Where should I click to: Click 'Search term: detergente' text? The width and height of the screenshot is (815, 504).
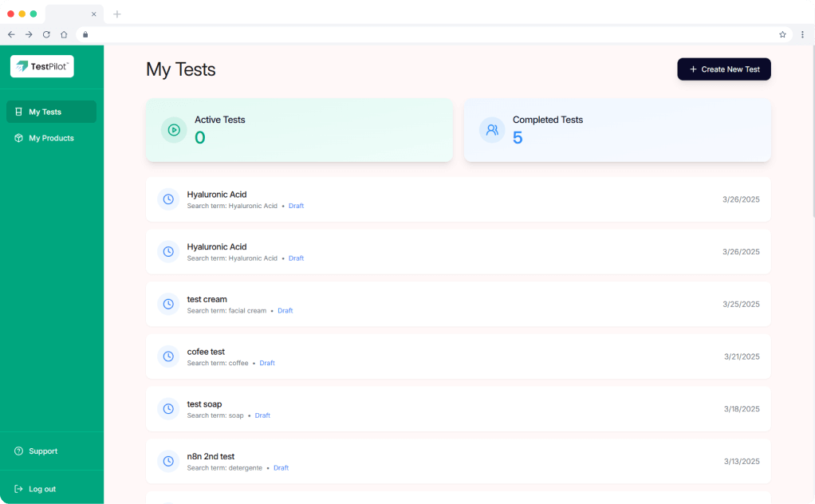tap(225, 468)
